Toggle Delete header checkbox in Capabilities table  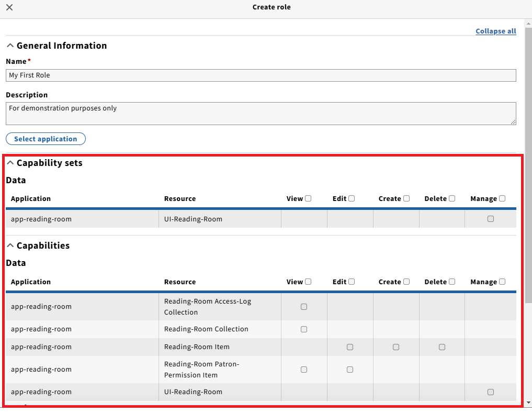[452, 282]
